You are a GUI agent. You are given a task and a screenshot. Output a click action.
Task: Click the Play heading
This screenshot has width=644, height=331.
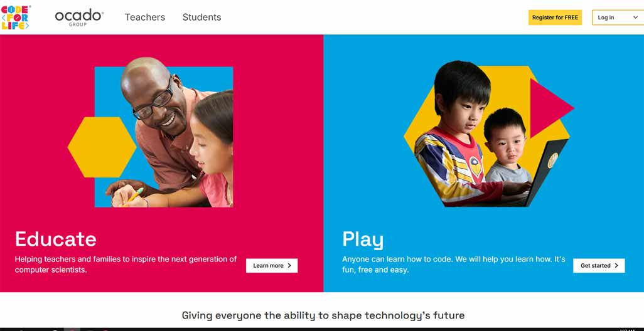coord(363,240)
